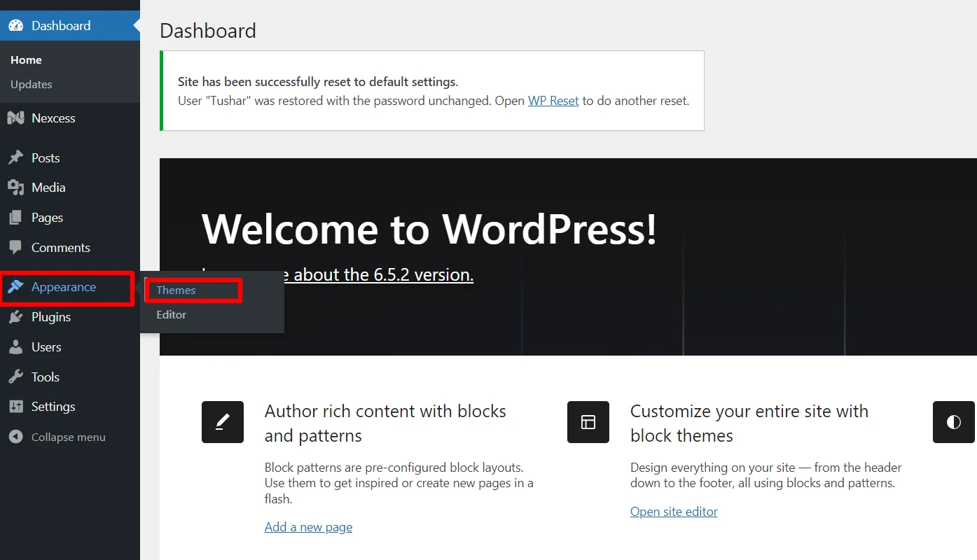Select the Tools wrench icon

15,377
